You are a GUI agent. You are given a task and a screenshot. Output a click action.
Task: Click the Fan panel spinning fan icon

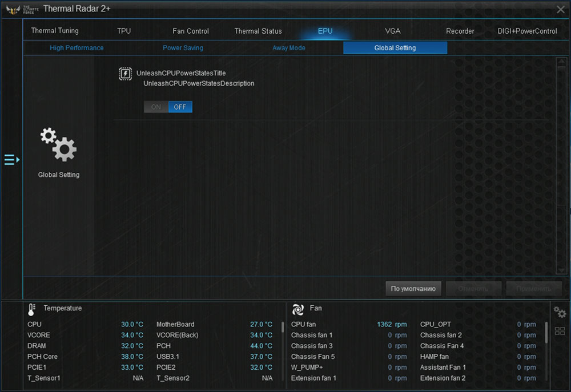click(297, 309)
